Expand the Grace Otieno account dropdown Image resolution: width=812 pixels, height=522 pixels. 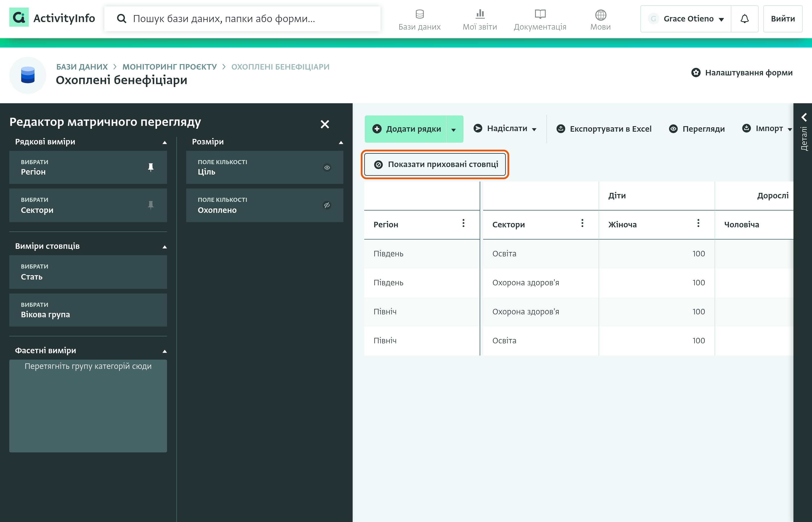[686, 19]
